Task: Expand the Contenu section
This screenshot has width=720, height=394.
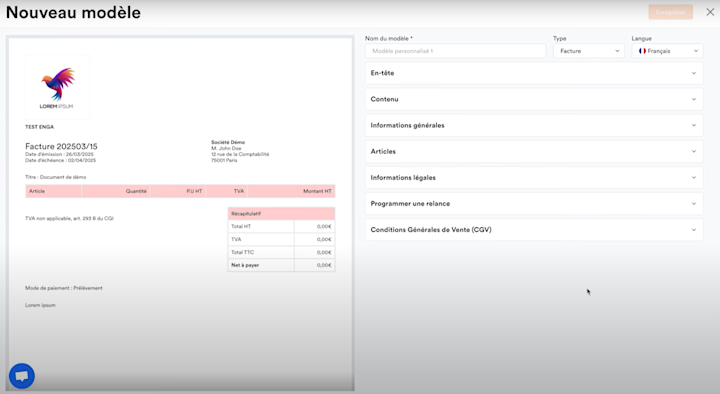Action: 534,99
